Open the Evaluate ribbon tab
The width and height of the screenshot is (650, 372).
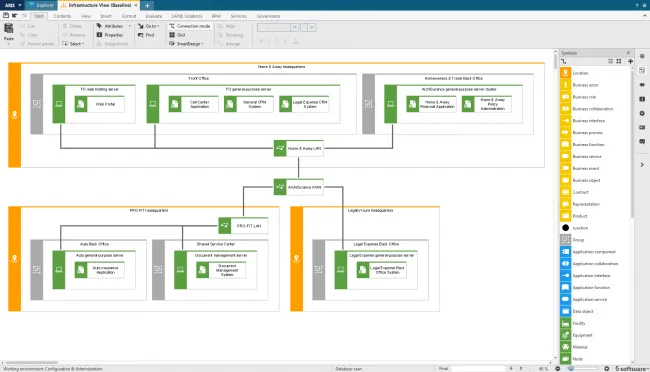[153, 16]
